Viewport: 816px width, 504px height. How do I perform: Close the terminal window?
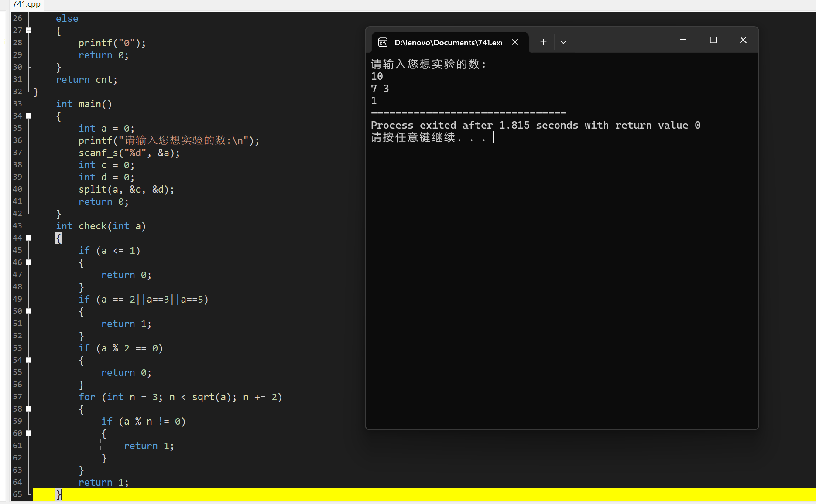point(744,40)
